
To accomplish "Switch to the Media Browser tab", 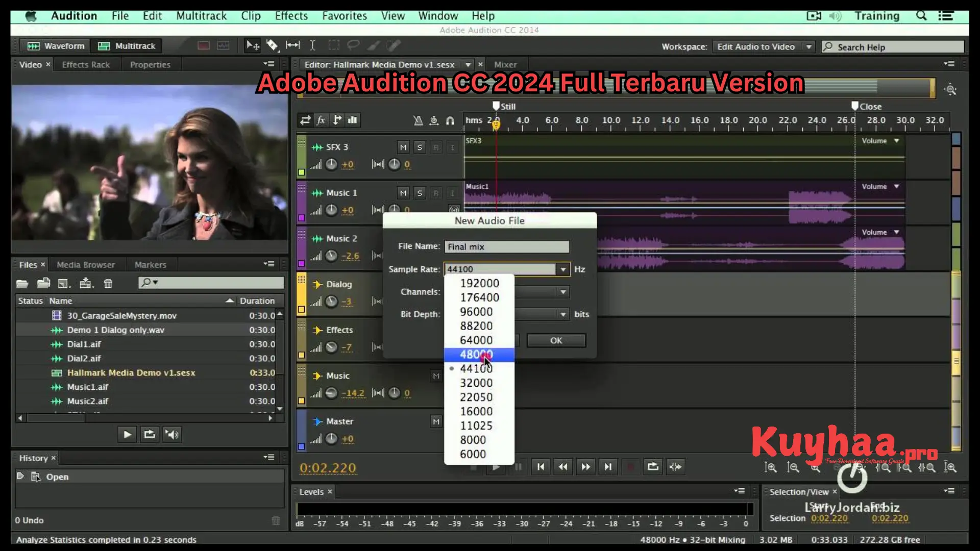I will point(86,265).
